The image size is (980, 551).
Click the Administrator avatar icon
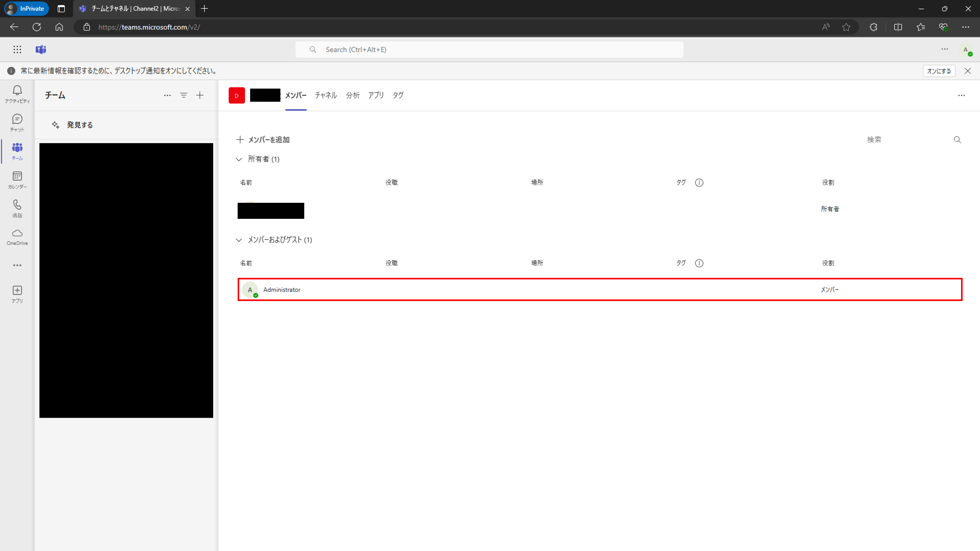tap(250, 290)
